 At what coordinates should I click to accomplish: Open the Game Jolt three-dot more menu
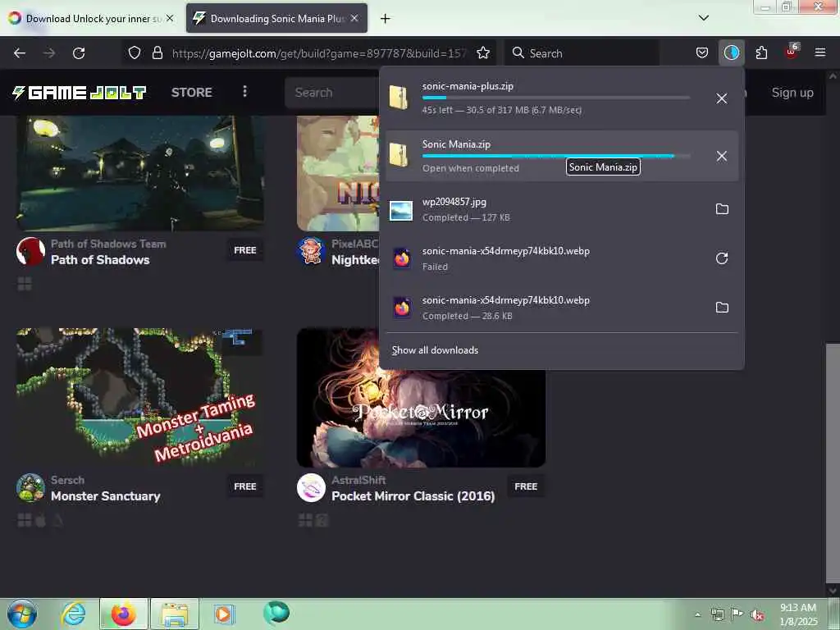244,92
